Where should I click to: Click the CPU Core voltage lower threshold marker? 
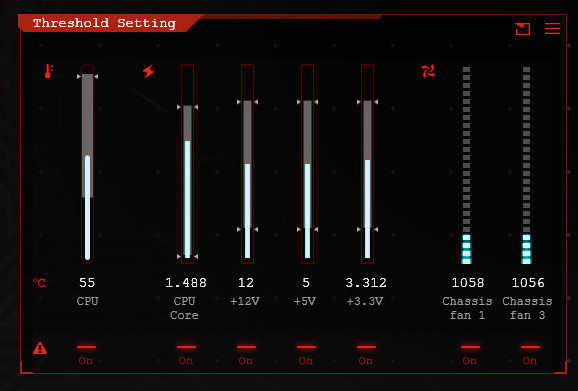point(187,256)
